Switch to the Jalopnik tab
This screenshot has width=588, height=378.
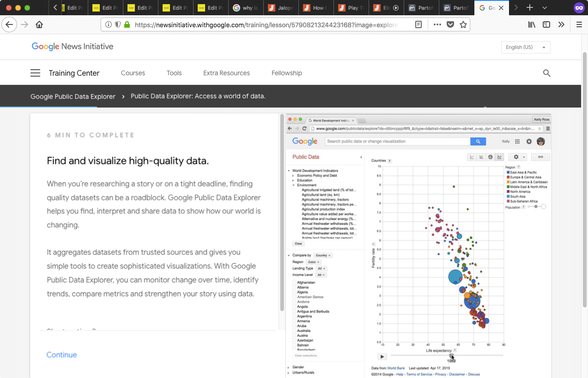281,8
